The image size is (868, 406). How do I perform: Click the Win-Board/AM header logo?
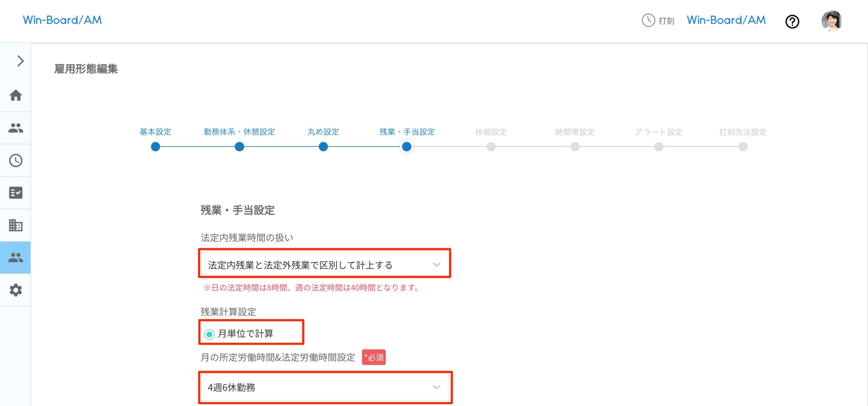tap(62, 20)
